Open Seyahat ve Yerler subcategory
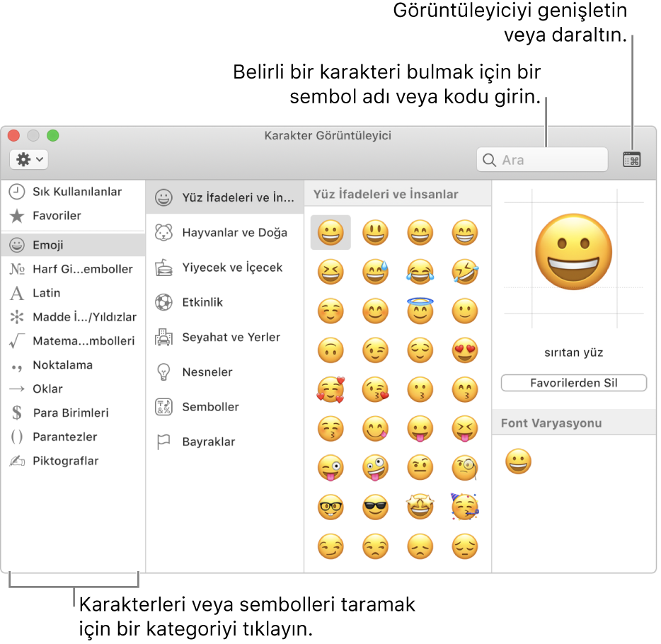The width and height of the screenshot is (661, 644). [224, 338]
